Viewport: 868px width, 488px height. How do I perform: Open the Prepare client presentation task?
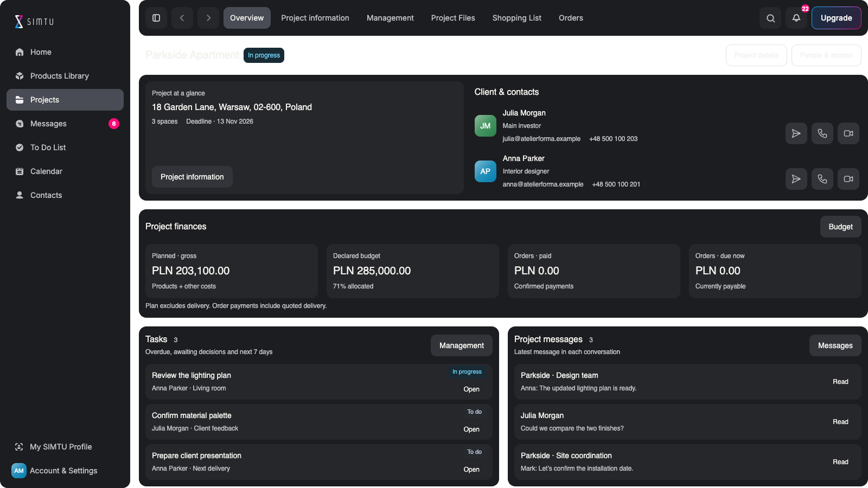[471, 470]
